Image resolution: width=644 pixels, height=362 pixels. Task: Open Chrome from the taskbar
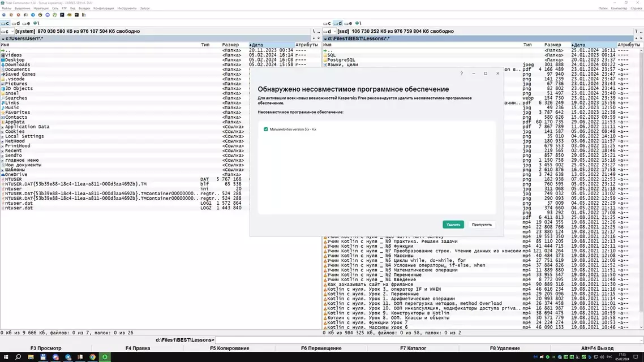tap(93, 357)
